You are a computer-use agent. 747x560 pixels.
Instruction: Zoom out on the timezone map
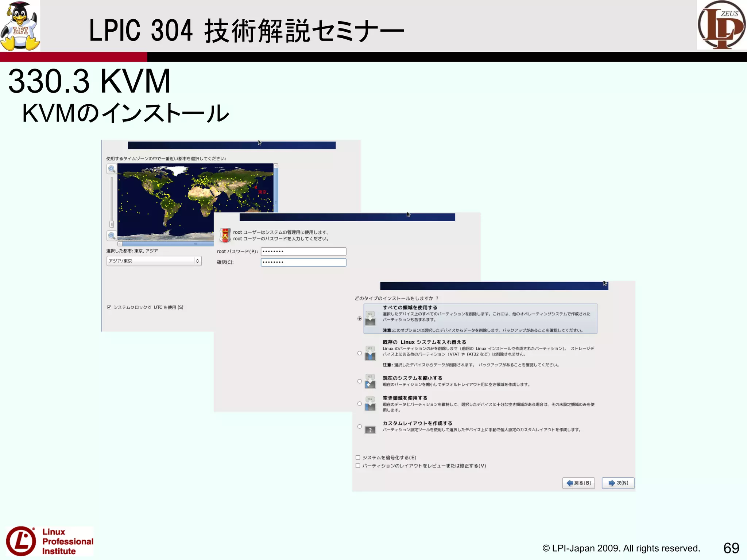click(x=112, y=236)
